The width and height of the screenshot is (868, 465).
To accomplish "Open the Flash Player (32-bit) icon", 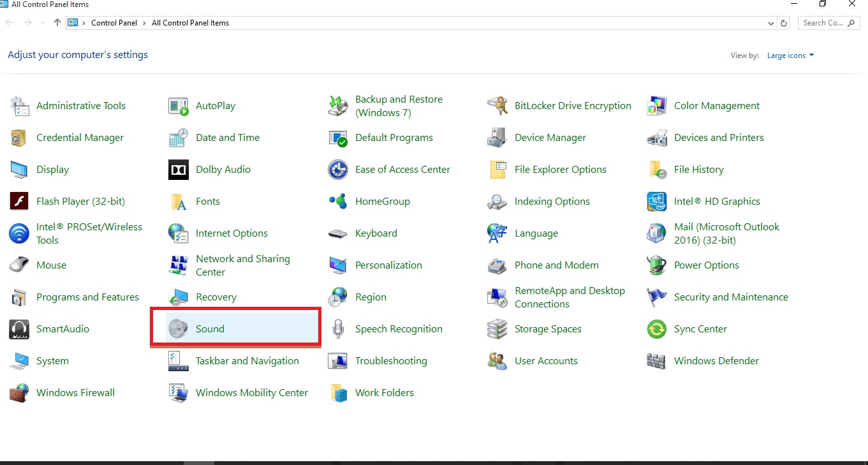I will pyautogui.click(x=20, y=202).
